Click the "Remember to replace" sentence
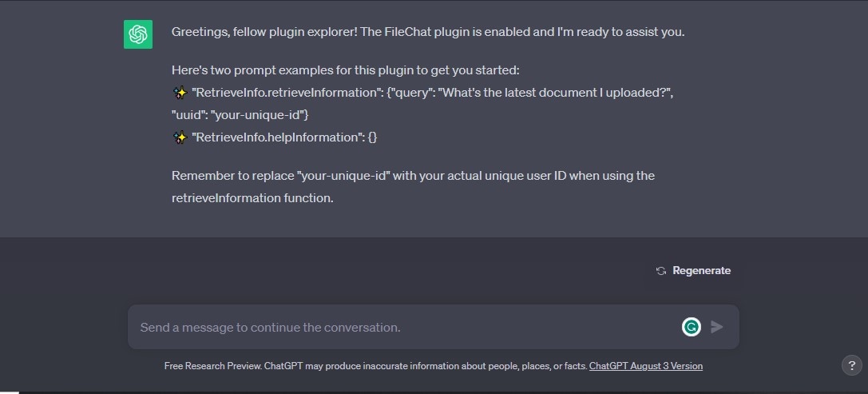 413,175
